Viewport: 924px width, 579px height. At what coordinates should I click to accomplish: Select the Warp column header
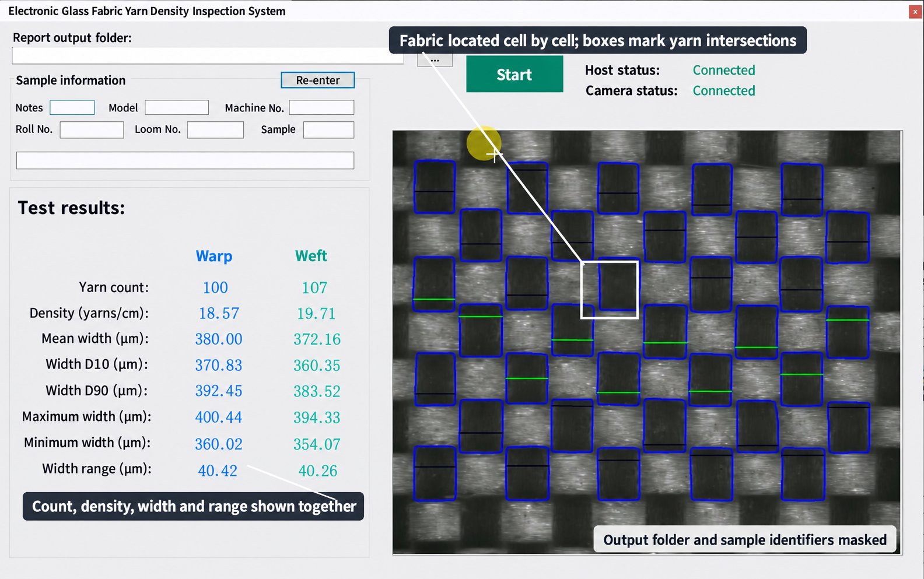pyautogui.click(x=214, y=256)
